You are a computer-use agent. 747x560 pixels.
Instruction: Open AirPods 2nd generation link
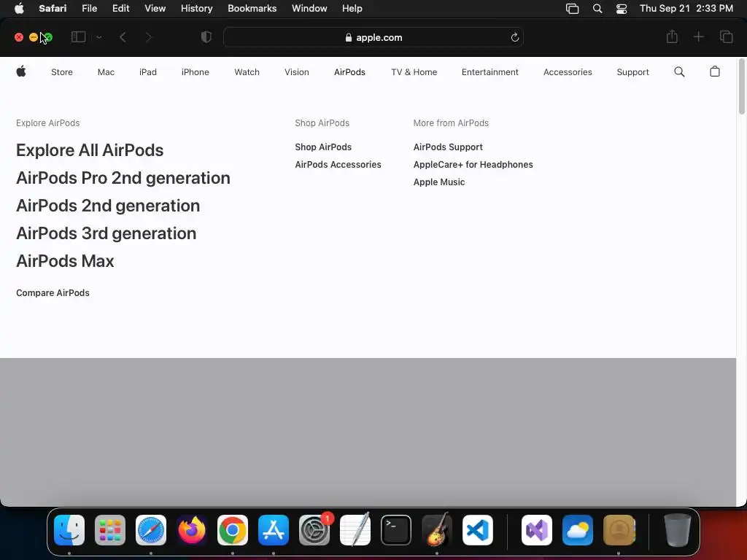108,205
